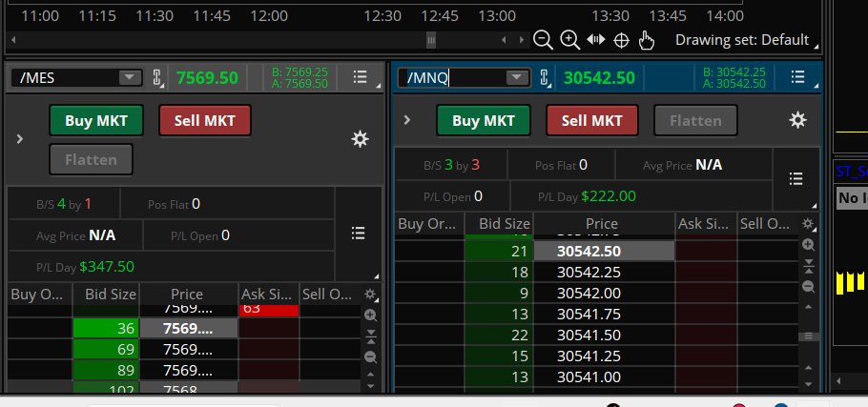Open the /MNQ header list menu icon
Viewport: 868px width, 407px height.
tap(797, 77)
